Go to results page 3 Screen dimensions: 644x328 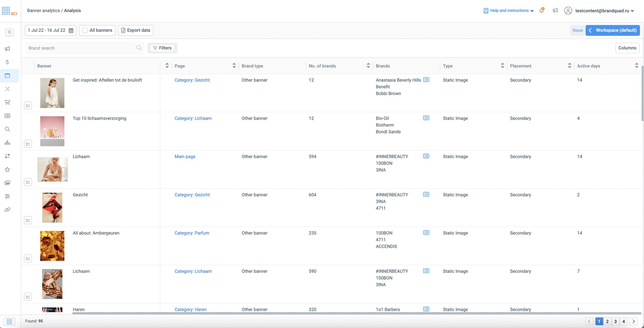[615, 321]
